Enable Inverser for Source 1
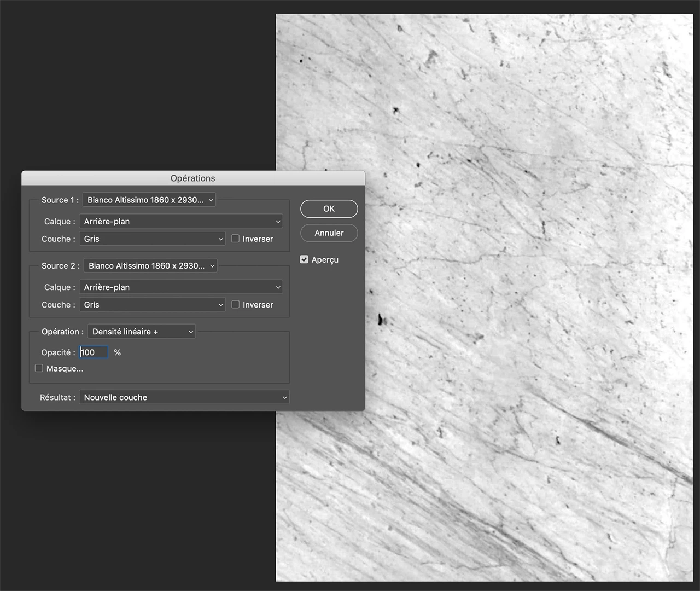Image resolution: width=700 pixels, height=591 pixels. [236, 239]
